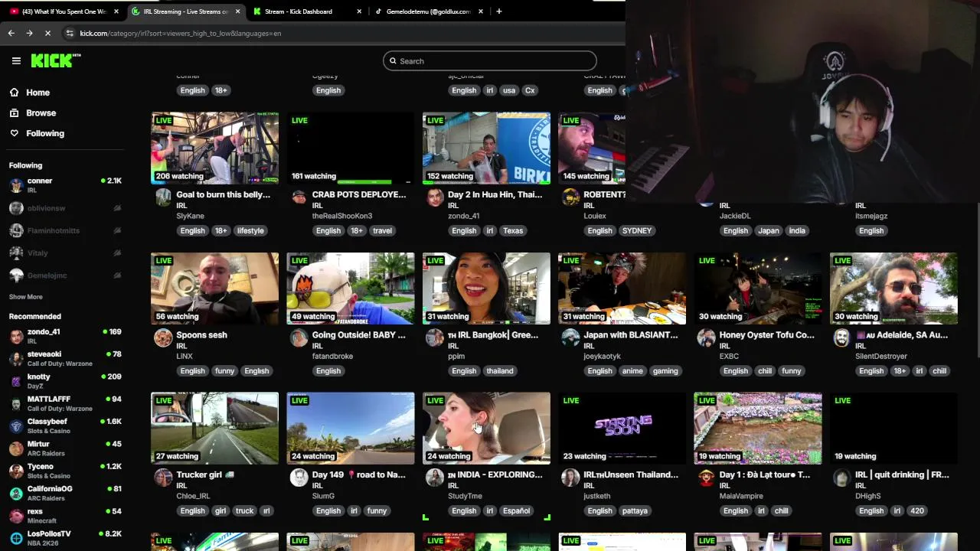The height and width of the screenshot is (551, 980).
Task: Click LINX channel avatar
Action: tap(163, 337)
